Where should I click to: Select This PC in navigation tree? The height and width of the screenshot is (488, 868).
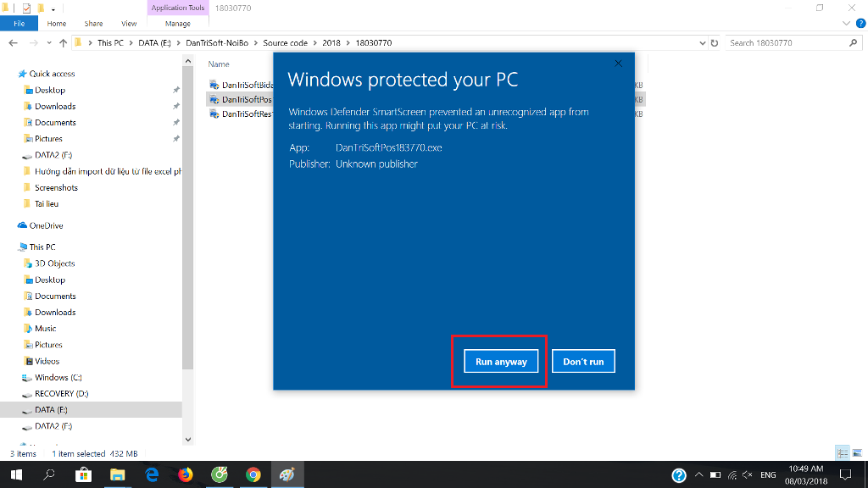(x=42, y=247)
